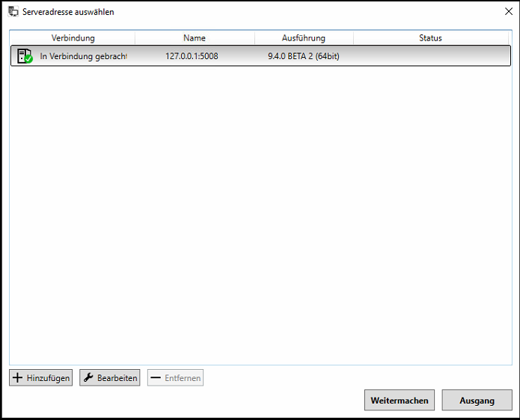Sort by the Ausführung column header
Viewport: 520px width, 420px height.
pos(303,38)
